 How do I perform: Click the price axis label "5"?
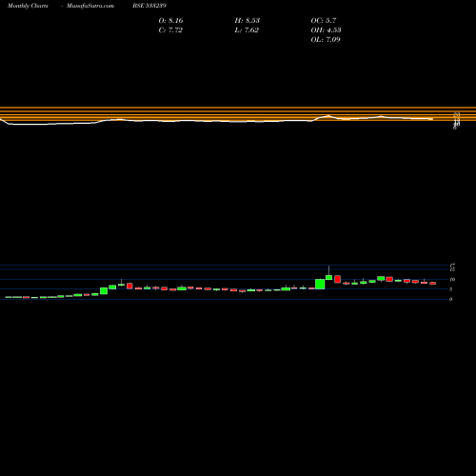450,289
